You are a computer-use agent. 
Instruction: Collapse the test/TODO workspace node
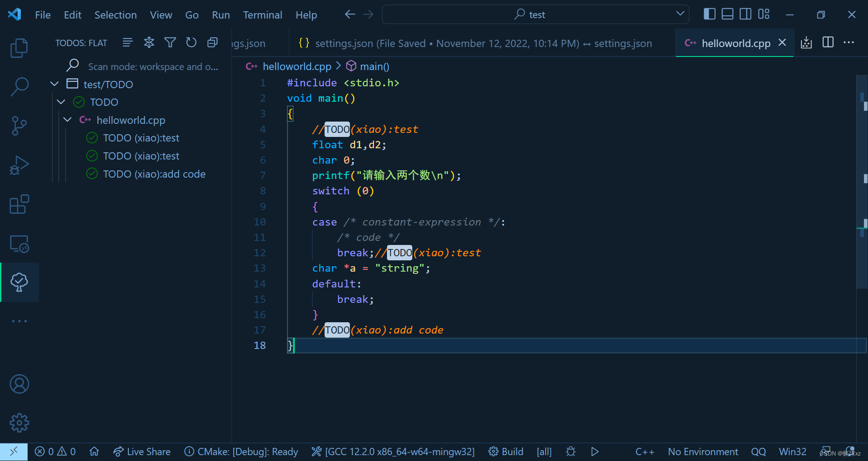tap(55, 84)
